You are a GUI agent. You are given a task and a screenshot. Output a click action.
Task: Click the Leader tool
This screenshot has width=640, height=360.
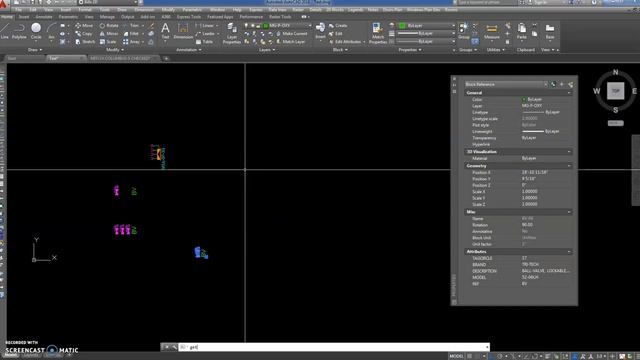(205, 33)
